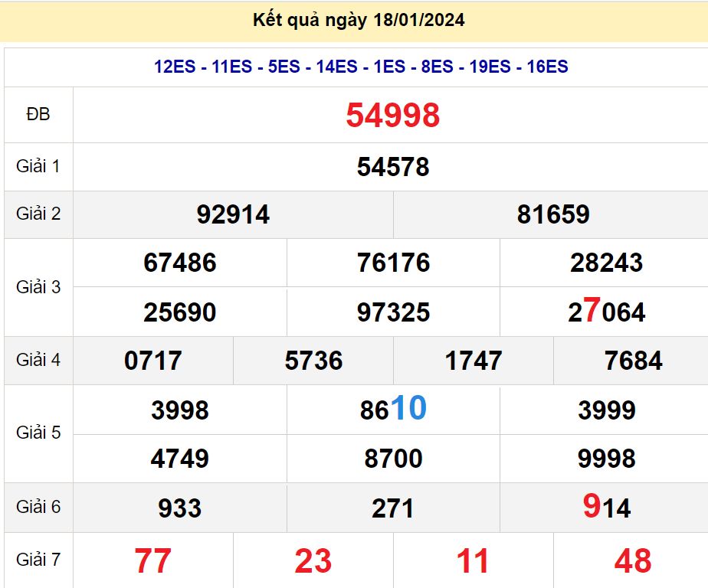708x588 pixels.
Task: Select the Giải 4 number 0717
Action: pos(153,361)
